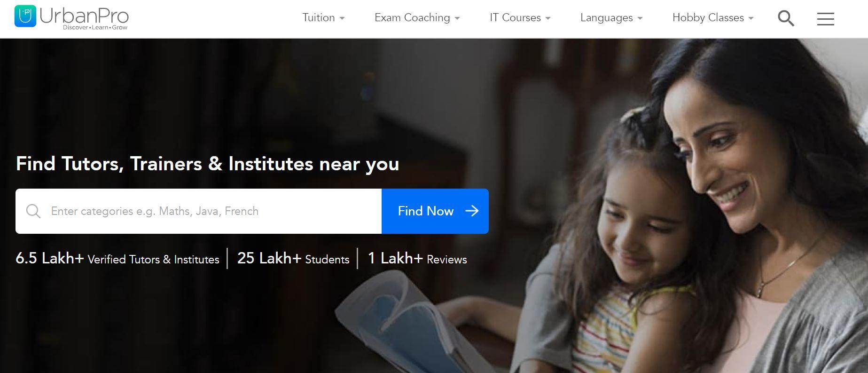The image size is (868, 373).
Task: Click the magnifier icon inside the search box
Action: tap(33, 211)
